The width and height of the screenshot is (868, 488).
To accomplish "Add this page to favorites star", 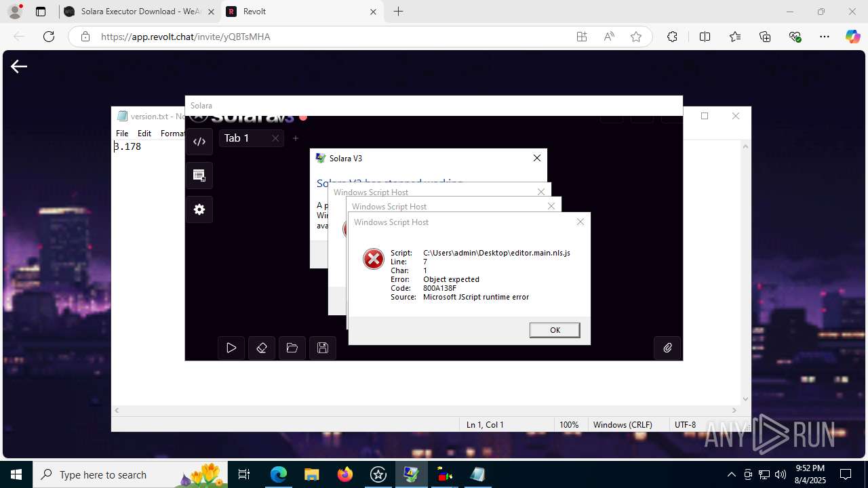I will [x=636, y=37].
